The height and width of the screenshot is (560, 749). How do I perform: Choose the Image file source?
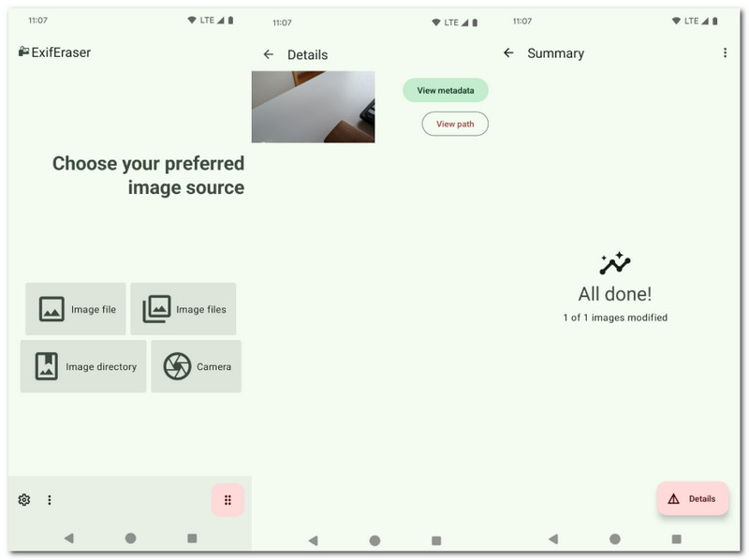(76, 309)
